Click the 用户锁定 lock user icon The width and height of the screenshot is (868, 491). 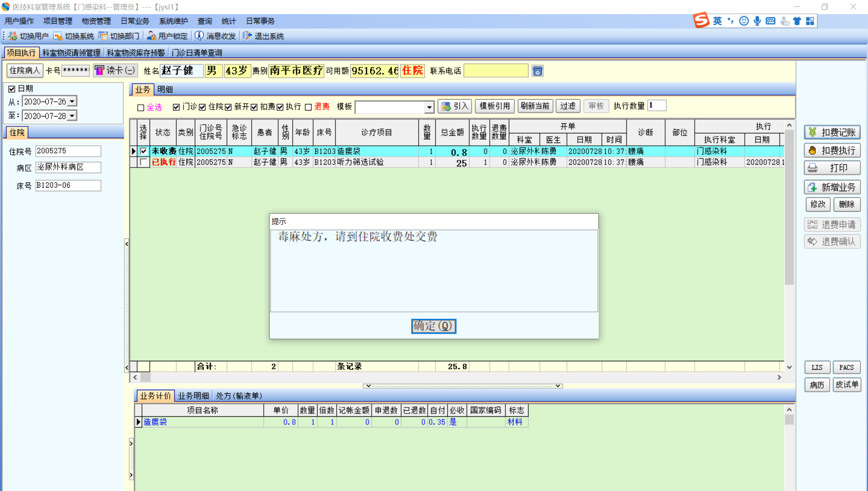151,36
